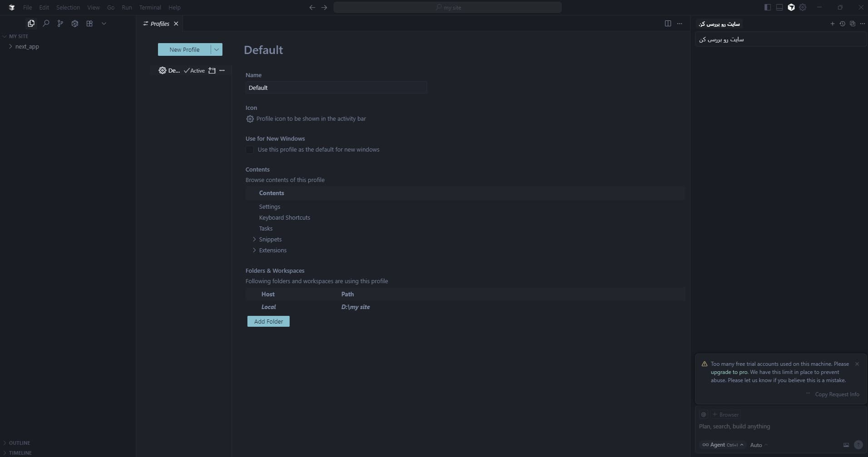The image size is (868, 457).
Task: Open the Terminal menu
Action: pos(150,7)
